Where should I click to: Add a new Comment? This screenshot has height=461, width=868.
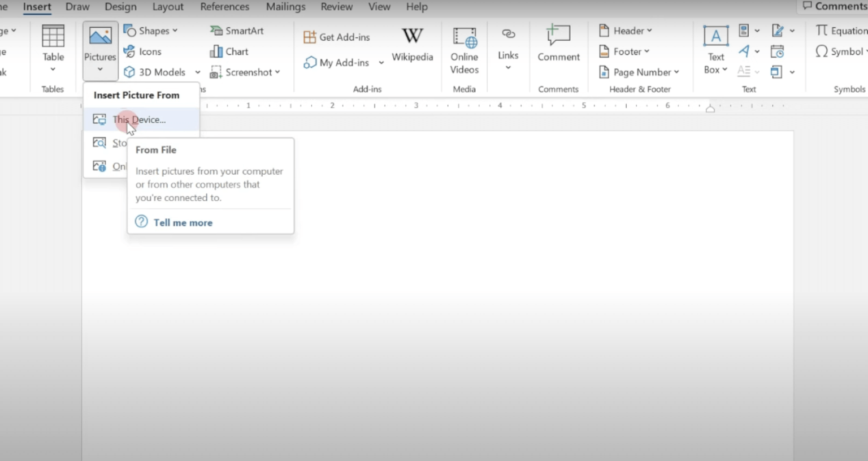[x=558, y=44]
